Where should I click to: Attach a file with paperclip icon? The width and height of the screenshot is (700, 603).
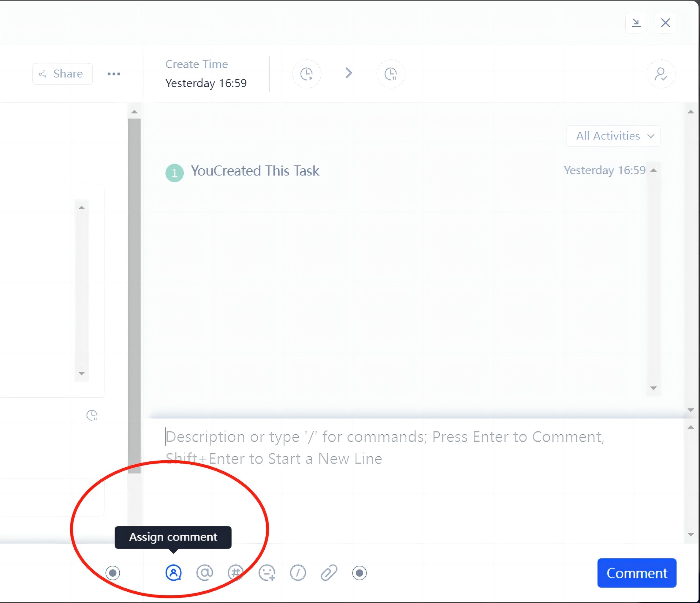pos(329,573)
